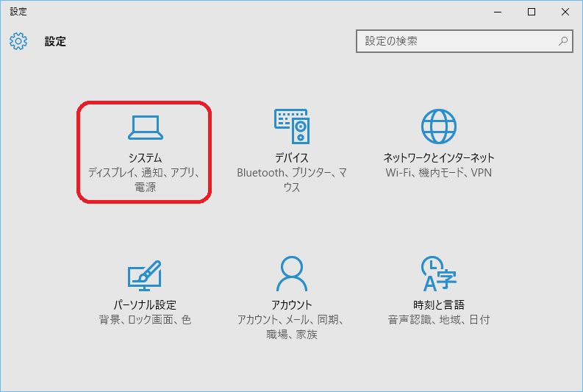
Task: Minimize the 設定 window
Action: click(498, 12)
